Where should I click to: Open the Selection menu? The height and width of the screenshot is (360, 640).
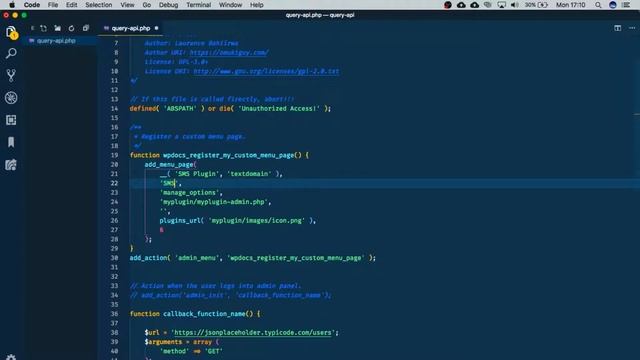click(99, 5)
